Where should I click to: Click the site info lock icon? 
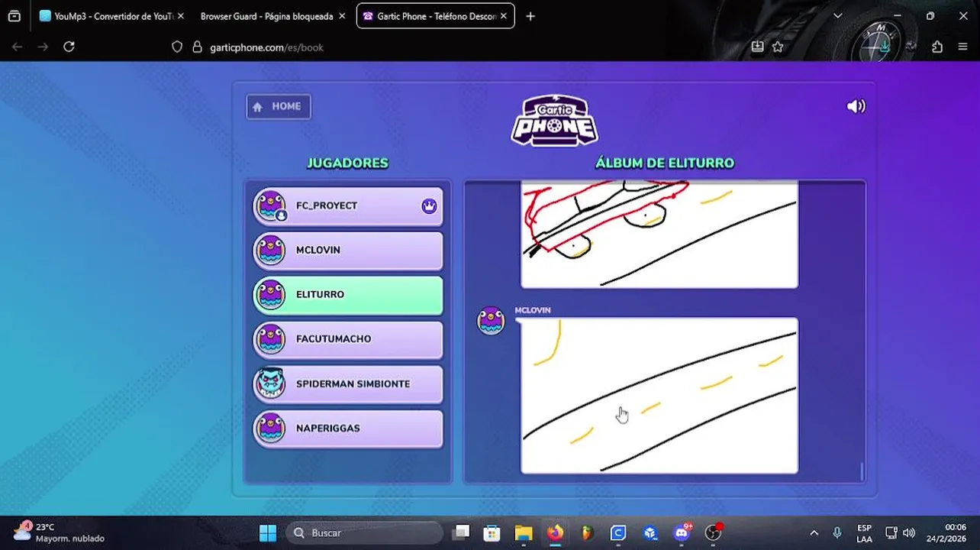197,47
